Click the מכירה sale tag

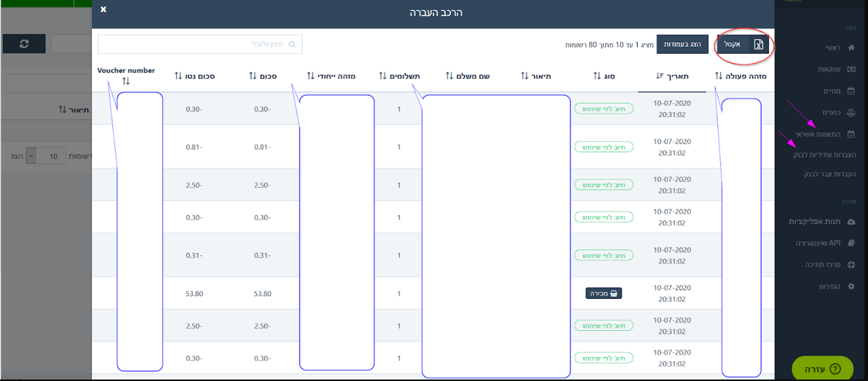coord(604,293)
